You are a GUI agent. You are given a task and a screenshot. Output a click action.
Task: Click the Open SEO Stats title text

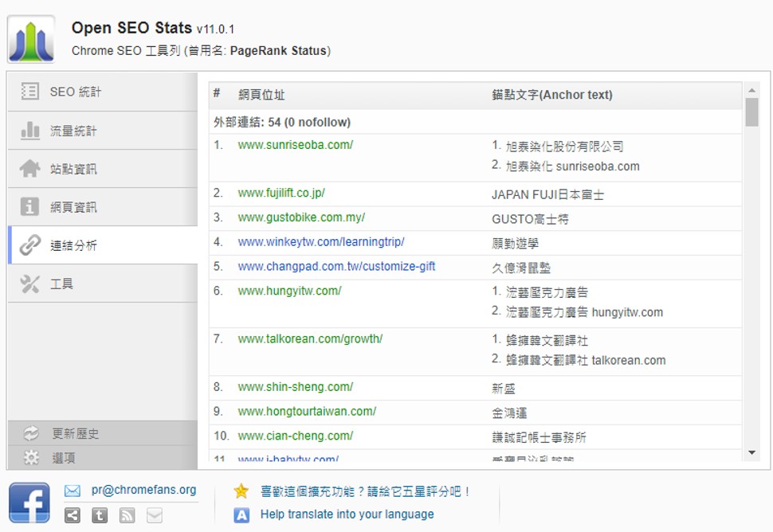click(131, 28)
